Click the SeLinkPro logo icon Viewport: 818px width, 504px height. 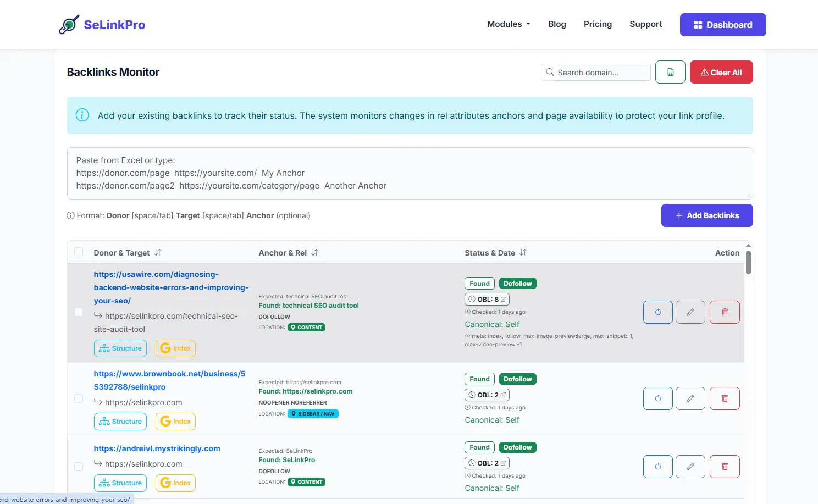[x=69, y=25]
